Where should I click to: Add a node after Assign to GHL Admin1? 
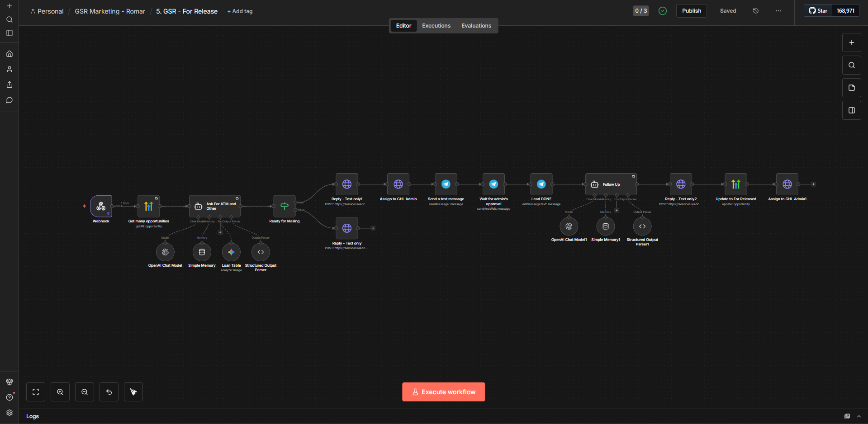pos(813,184)
